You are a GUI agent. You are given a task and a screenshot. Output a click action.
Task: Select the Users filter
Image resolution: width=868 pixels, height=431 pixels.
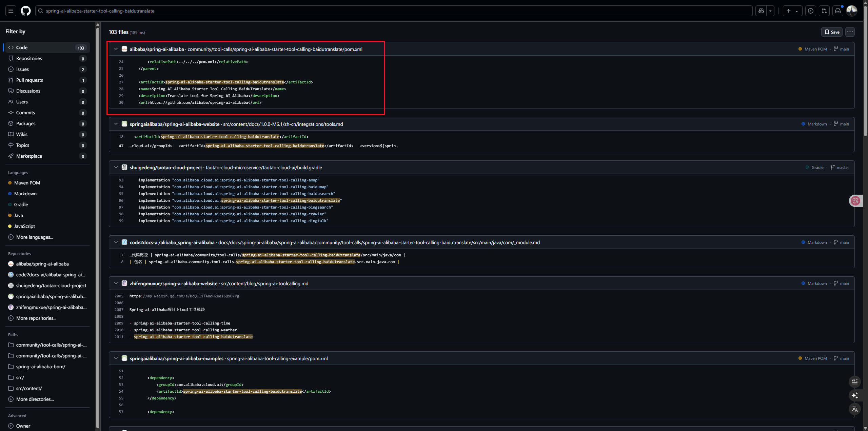point(47,102)
